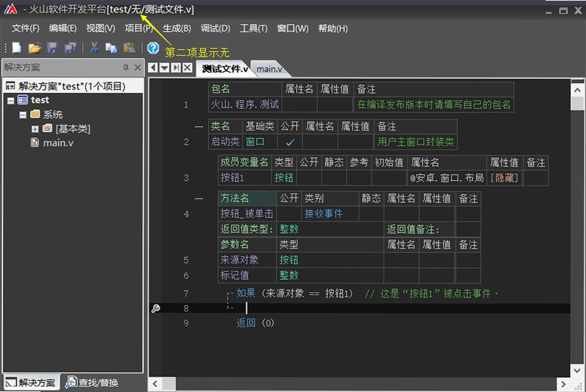The width and height of the screenshot is (586, 392).
Task: Open the 生成(B) menu
Action: coord(177,29)
